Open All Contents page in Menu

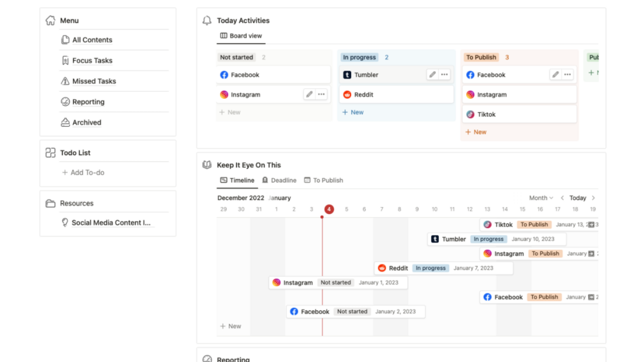(92, 40)
